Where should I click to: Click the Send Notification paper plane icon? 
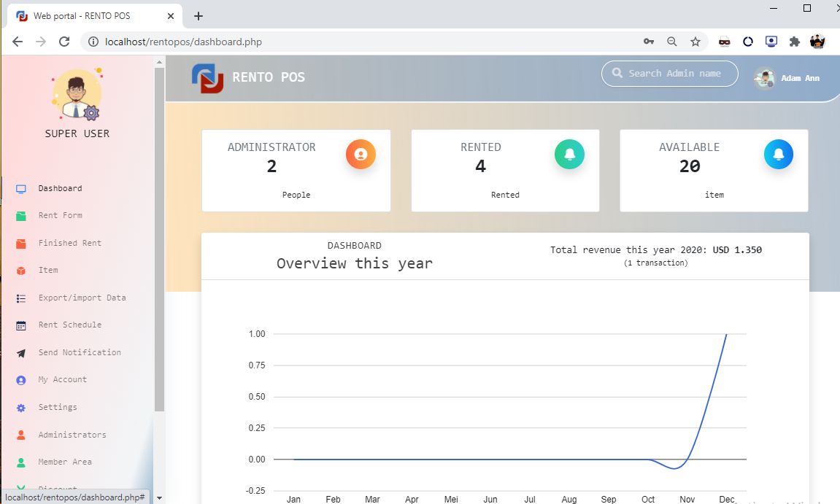point(21,353)
